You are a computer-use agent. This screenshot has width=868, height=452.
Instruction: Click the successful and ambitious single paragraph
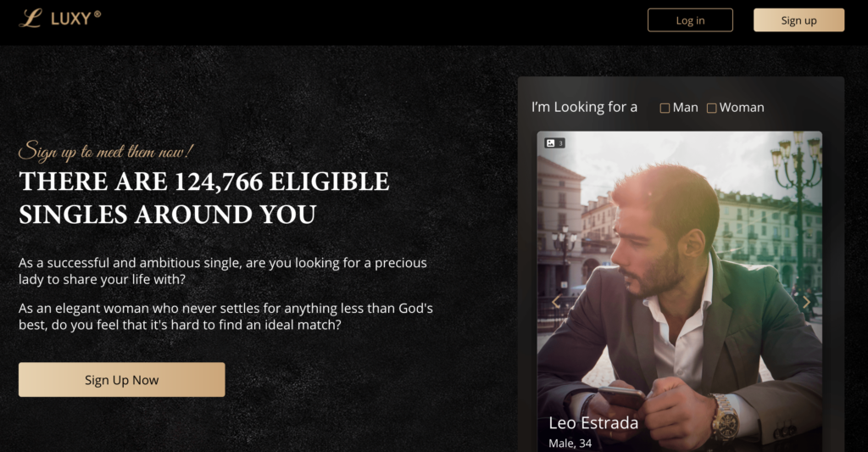click(223, 271)
